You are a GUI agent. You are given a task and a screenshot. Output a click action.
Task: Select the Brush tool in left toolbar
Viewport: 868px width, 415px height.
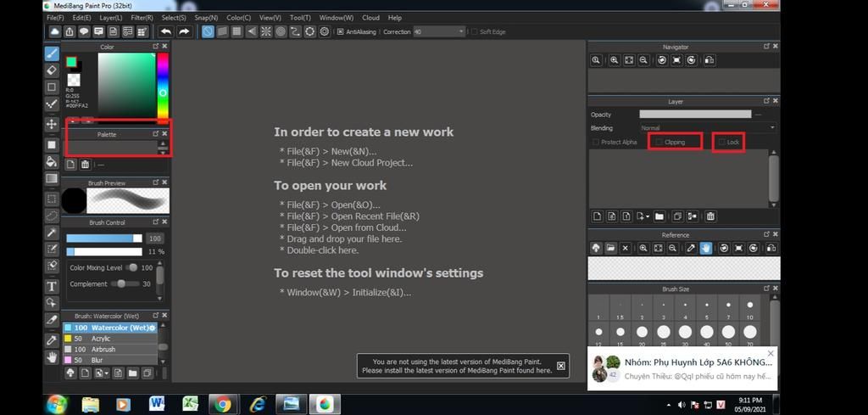(52, 53)
